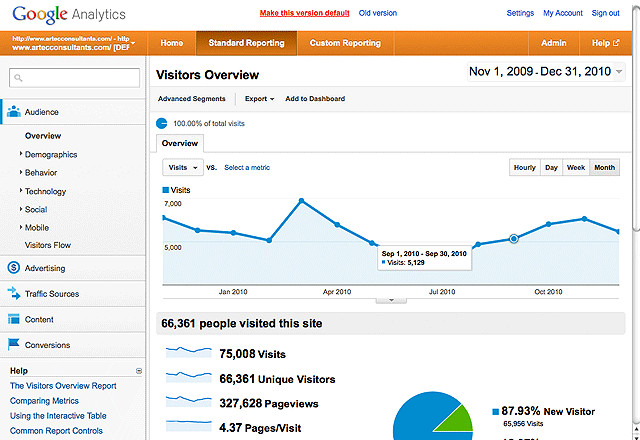This screenshot has width=640, height=440.
Task: Click the Traffic Sources arrows icon
Action: (14, 294)
